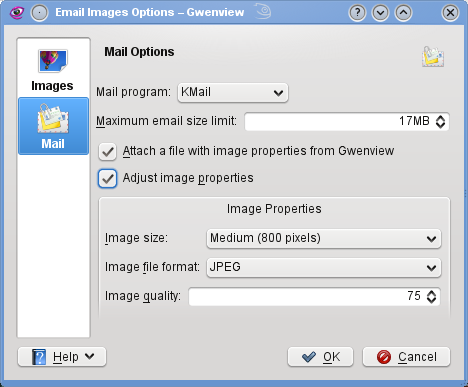Click the Cancel button
The image size is (468, 387).
tap(406, 357)
